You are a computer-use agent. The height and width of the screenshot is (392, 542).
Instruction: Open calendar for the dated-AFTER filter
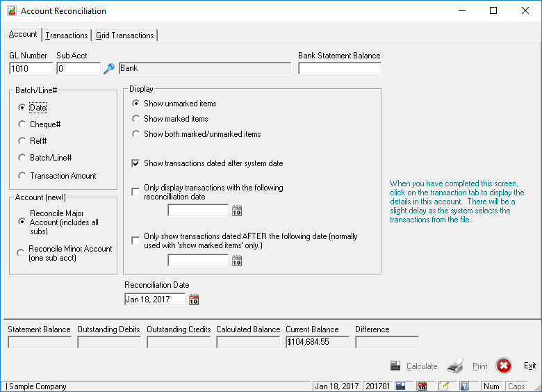[x=237, y=261]
